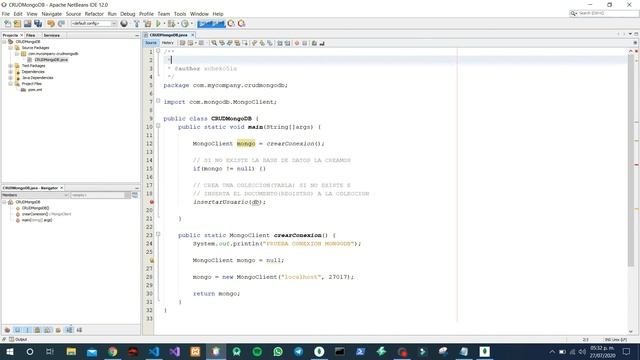The image size is (640, 360).
Task: Collapse the code fold at line 23
Action: coord(158,235)
